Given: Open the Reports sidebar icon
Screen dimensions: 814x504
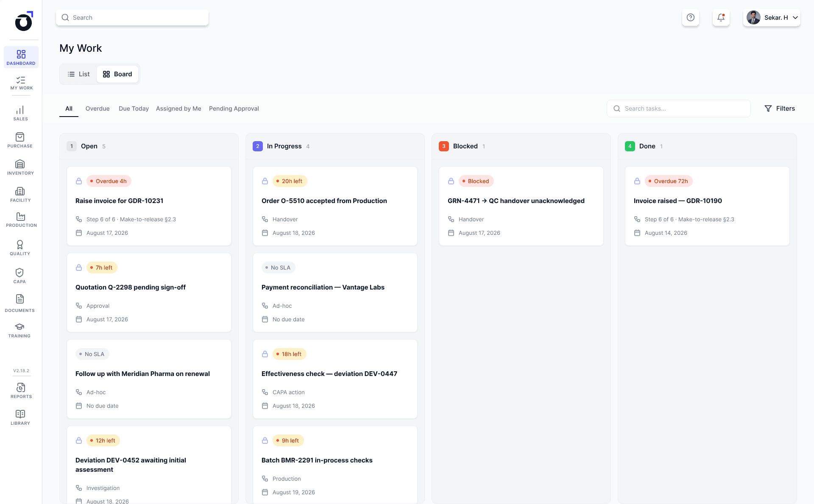Looking at the screenshot, I should coord(21,391).
